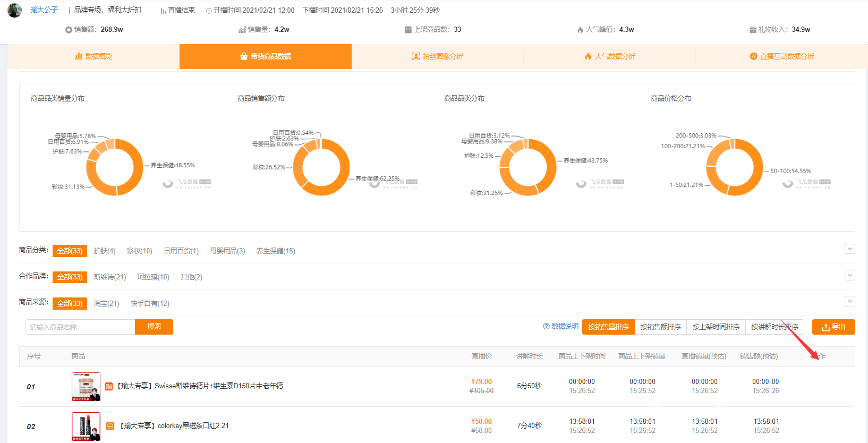Click the store icon on colorkey row

[x=110, y=426]
